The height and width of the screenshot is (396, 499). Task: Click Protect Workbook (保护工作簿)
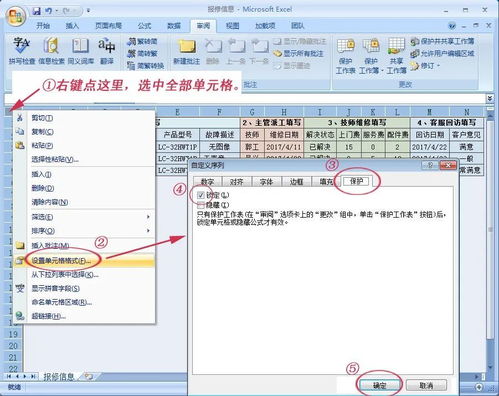tap(371, 56)
